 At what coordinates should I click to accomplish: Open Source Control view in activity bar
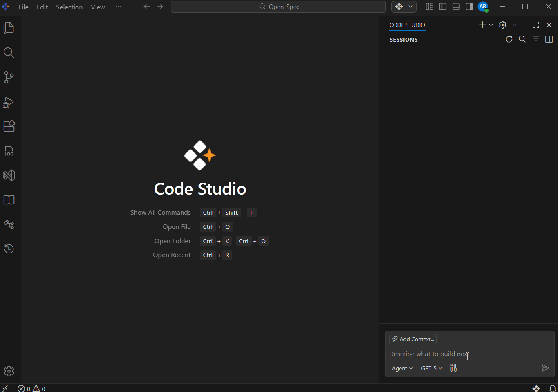(x=9, y=77)
